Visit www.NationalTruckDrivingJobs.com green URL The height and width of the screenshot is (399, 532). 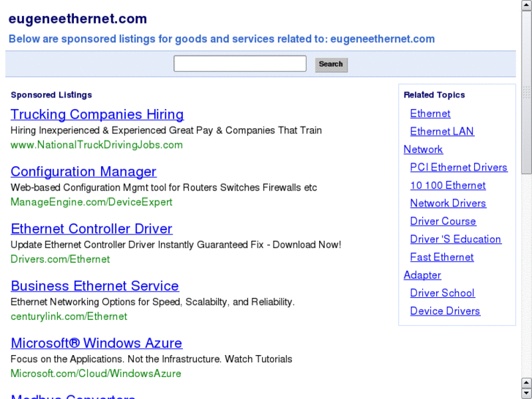click(97, 145)
